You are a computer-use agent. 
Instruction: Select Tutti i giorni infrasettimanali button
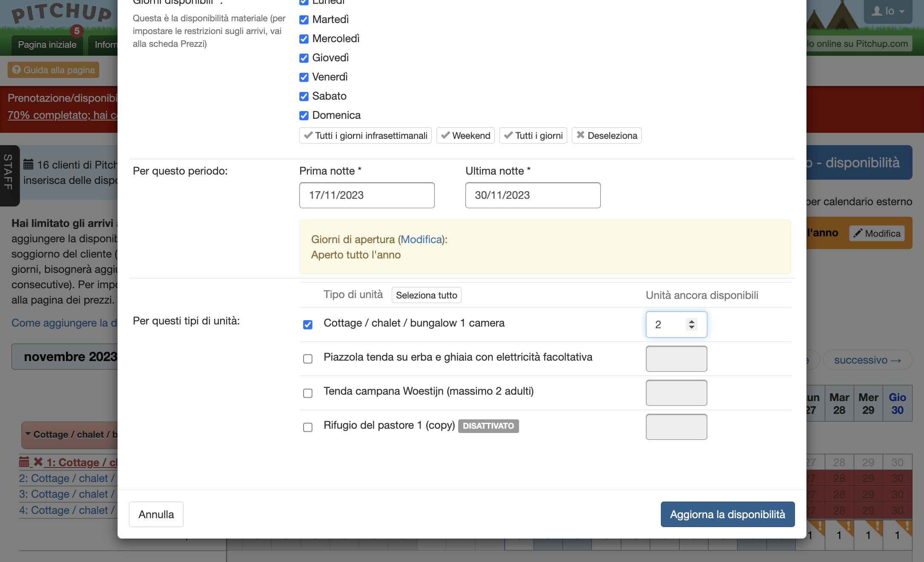365,135
